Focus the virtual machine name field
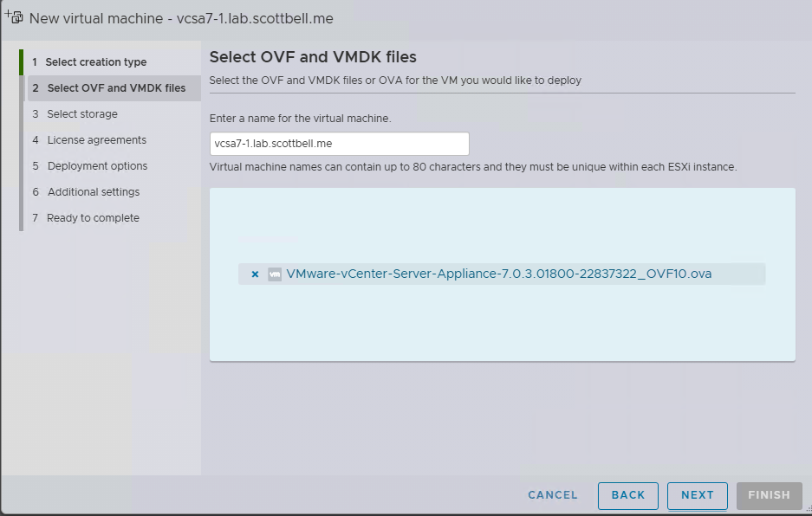This screenshot has width=812, height=516. click(339, 144)
